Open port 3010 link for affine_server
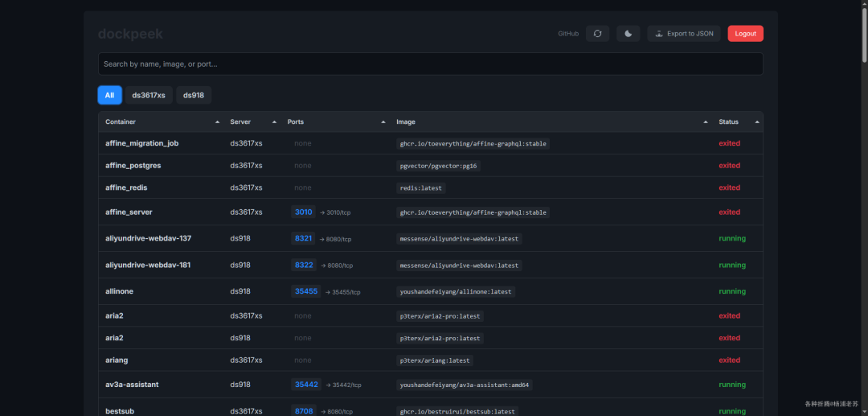 tap(303, 212)
